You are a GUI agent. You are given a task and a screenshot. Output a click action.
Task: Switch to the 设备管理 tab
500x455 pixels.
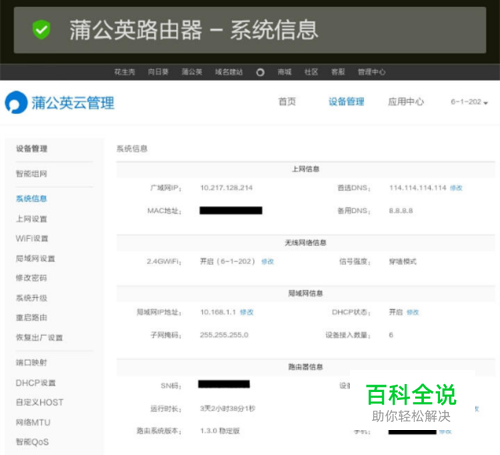pyautogui.click(x=346, y=102)
